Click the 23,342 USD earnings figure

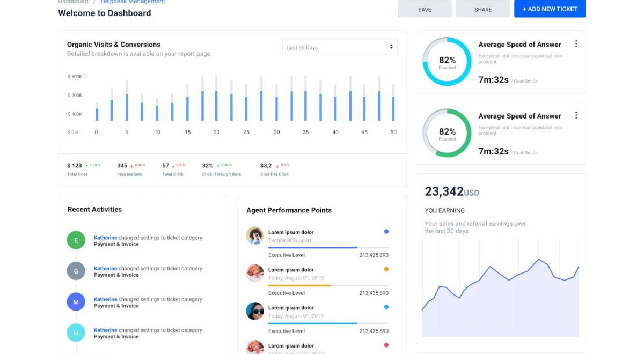pyautogui.click(x=452, y=191)
